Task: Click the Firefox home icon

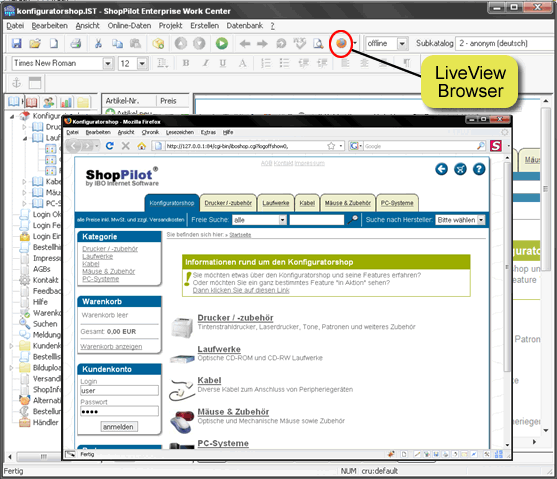Action: (142, 146)
